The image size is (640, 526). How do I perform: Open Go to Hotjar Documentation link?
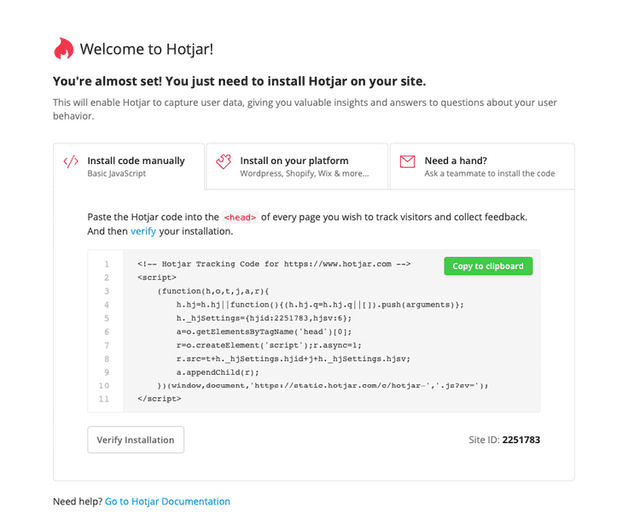[x=167, y=502]
